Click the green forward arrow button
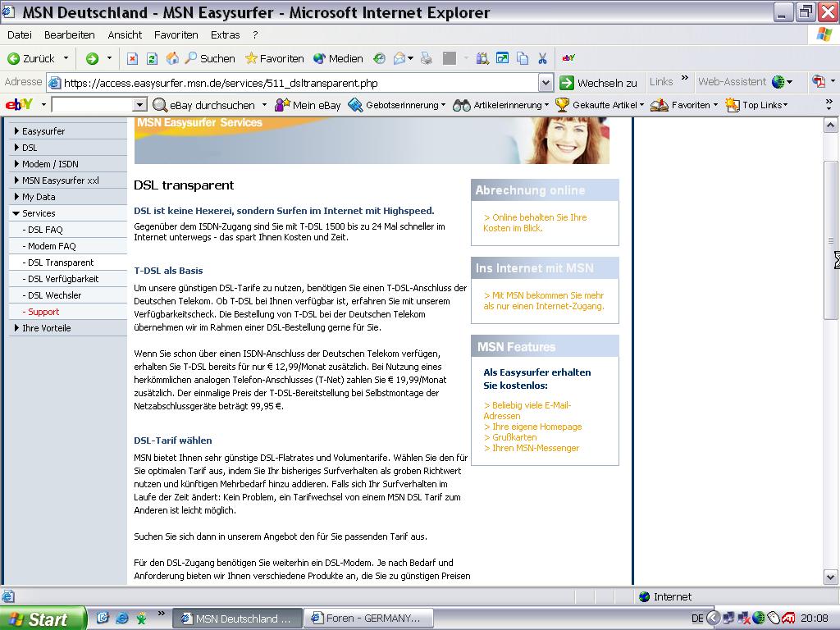The image size is (840, 630). coord(92,58)
